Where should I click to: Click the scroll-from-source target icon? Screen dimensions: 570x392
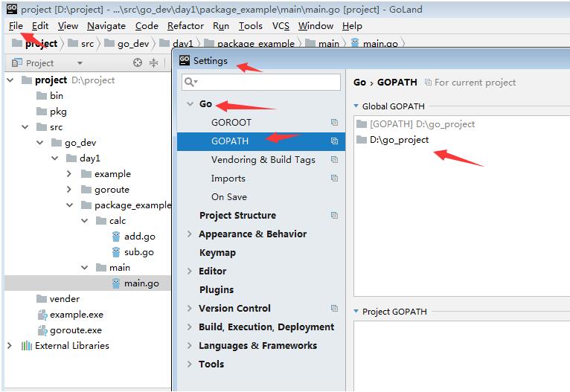click(x=138, y=62)
